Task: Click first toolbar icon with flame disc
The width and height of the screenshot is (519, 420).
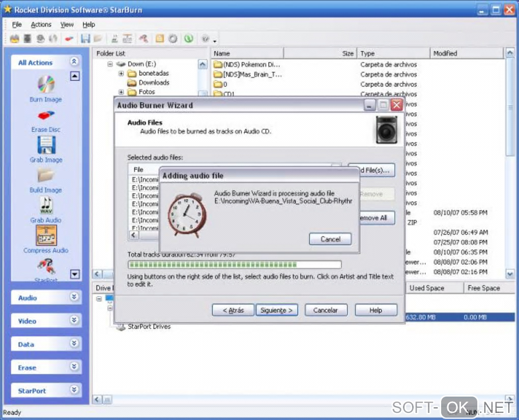Action: [x=15, y=39]
